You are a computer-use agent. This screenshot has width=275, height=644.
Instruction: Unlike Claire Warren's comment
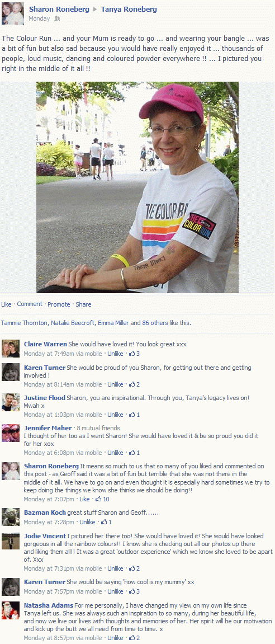(115, 354)
